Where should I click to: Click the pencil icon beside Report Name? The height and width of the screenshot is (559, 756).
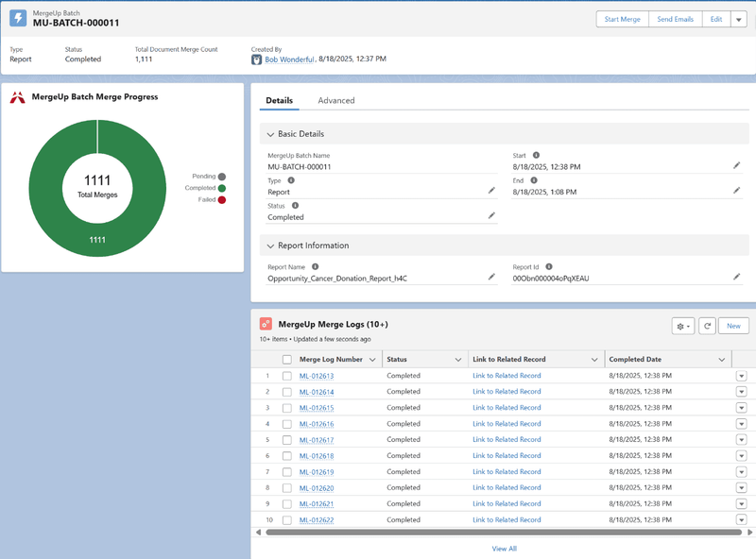tap(491, 277)
